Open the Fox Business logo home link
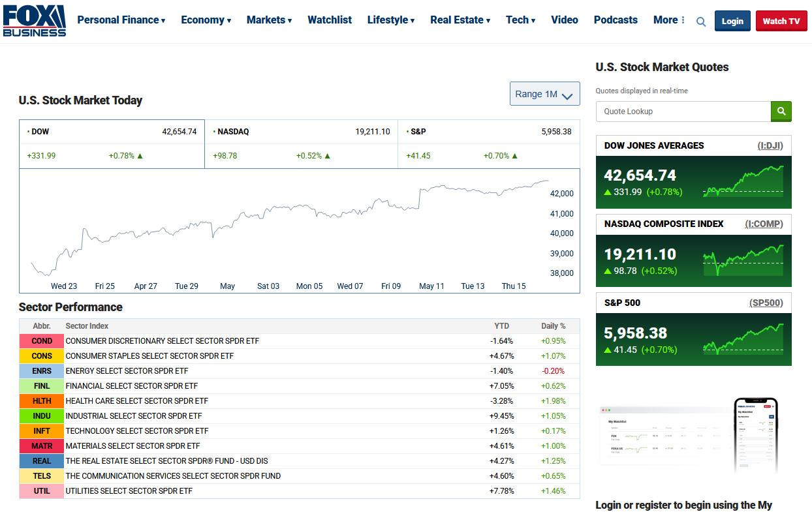The width and height of the screenshot is (812, 512). tap(34, 21)
